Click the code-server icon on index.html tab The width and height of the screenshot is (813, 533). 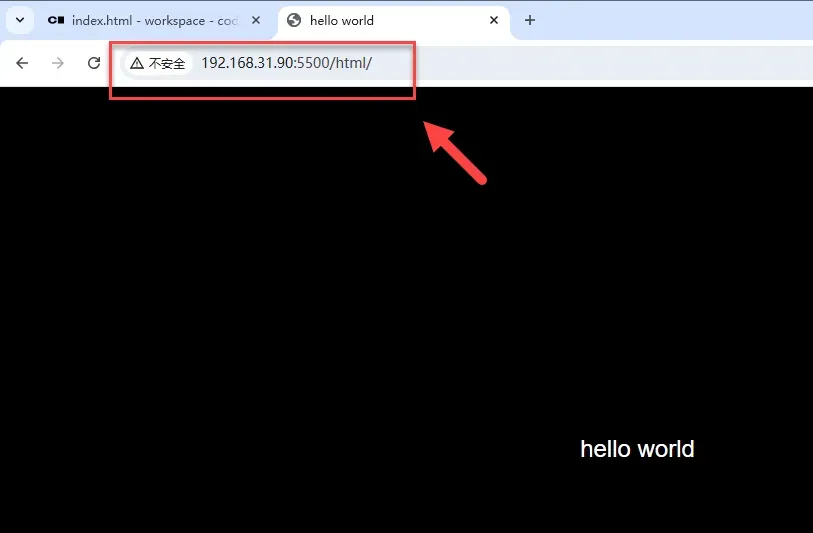(x=55, y=20)
